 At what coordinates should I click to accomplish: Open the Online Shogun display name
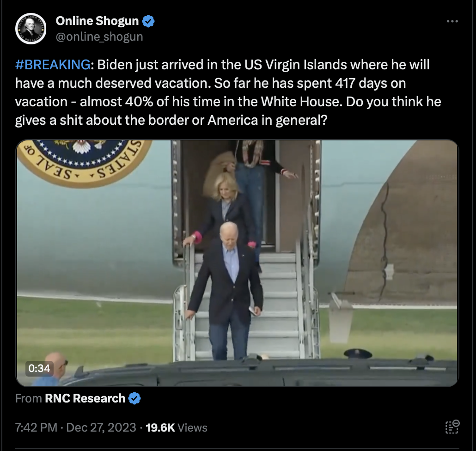97,21
